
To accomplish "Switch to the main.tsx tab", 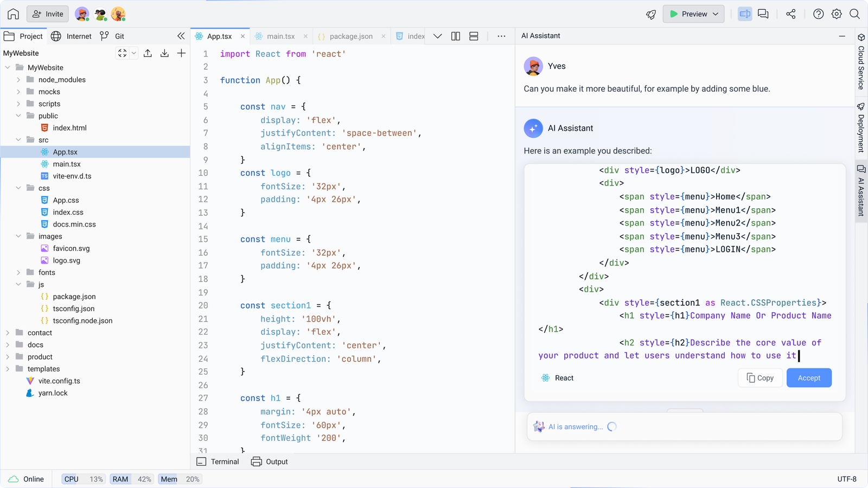I will (280, 36).
